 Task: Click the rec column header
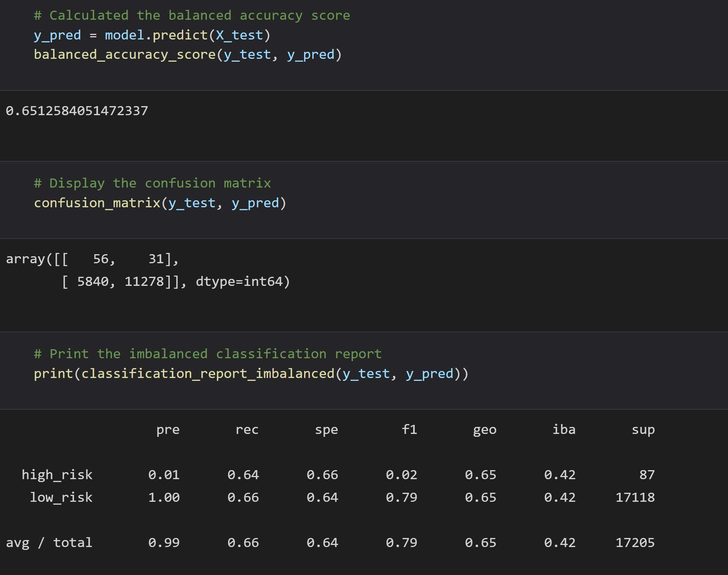pos(247,429)
